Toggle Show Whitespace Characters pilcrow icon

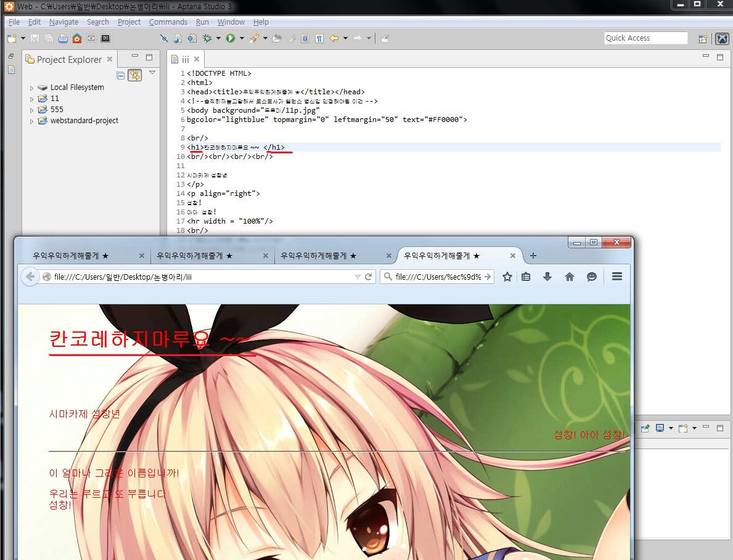319,38
